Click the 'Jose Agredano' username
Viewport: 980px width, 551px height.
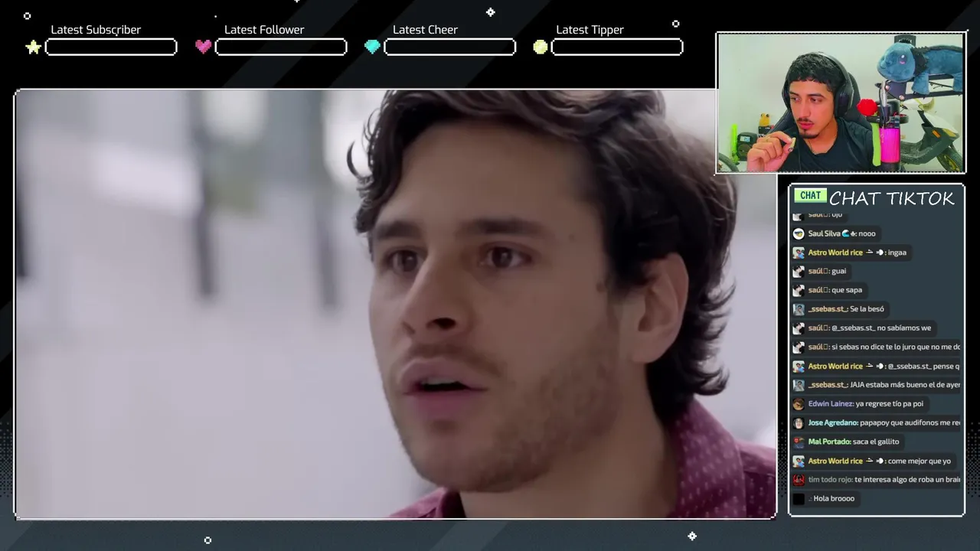coord(833,422)
